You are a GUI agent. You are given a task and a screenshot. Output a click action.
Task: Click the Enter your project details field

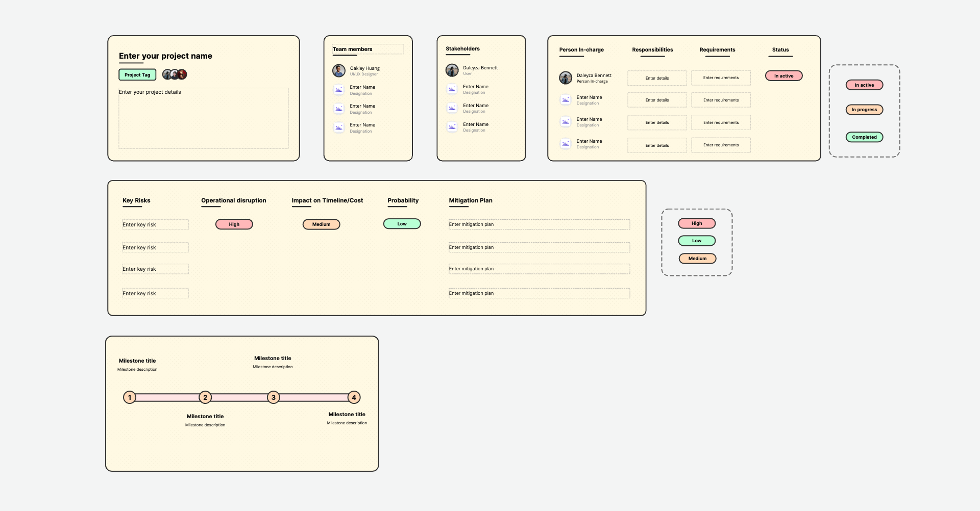point(203,118)
